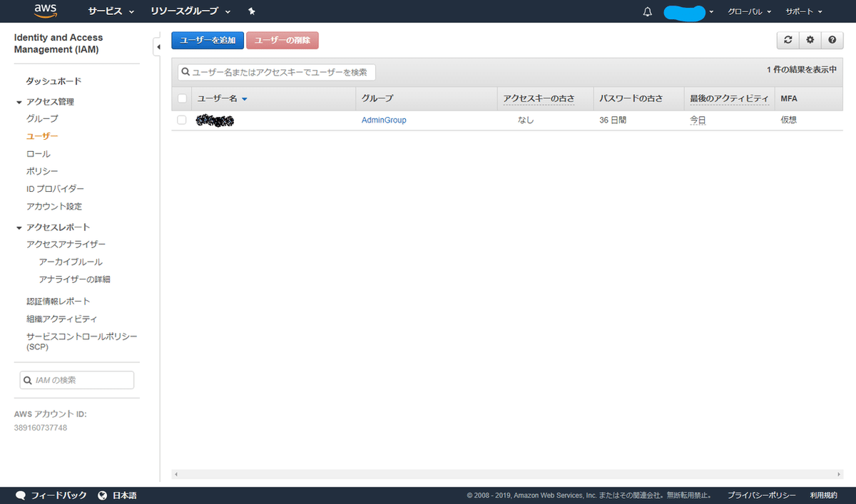Open the redacted user name link
The image size is (856, 504).
point(215,120)
